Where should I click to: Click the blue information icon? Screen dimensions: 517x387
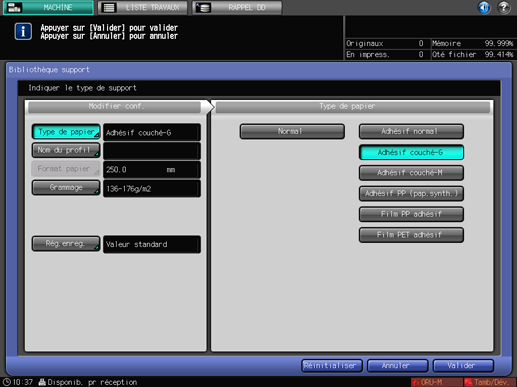click(x=23, y=32)
